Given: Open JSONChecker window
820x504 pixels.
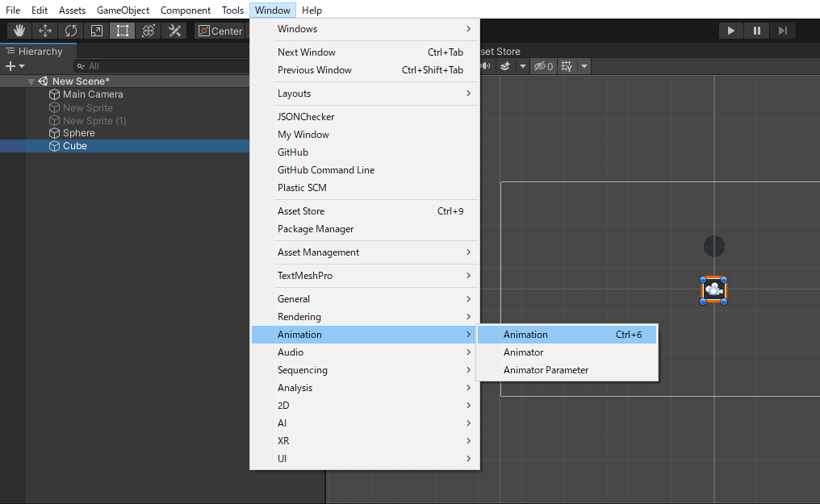Looking at the screenshot, I should click(x=365, y=117).
